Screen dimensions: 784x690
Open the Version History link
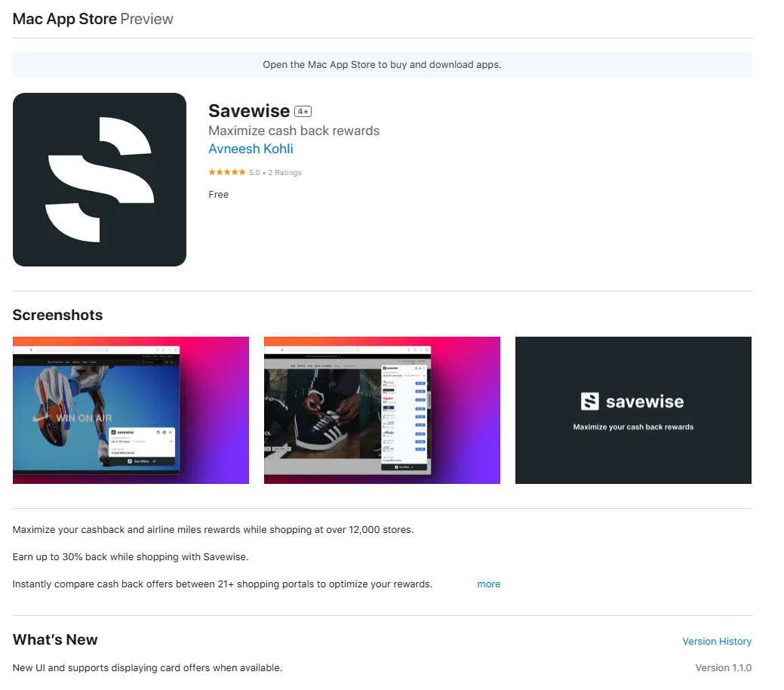tap(717, 642)
